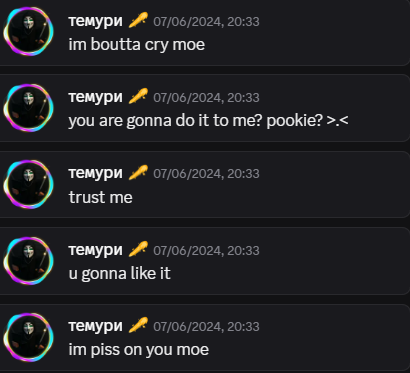Click the message text "im boutta cry moe"
The image size is (410, 373).
[x=137, y=45]
